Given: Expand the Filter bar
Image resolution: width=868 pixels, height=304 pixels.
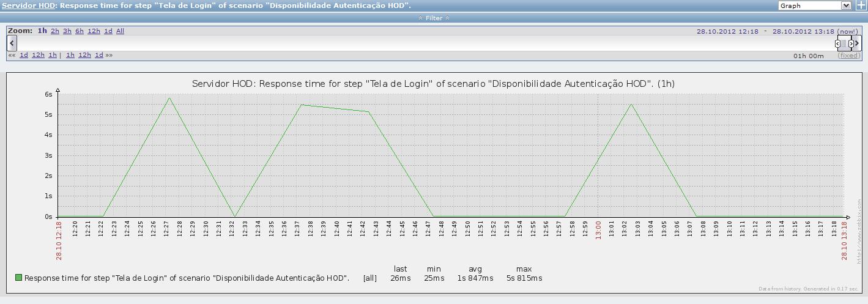Looking at the screenshot, I should click(x=434, y=18).
